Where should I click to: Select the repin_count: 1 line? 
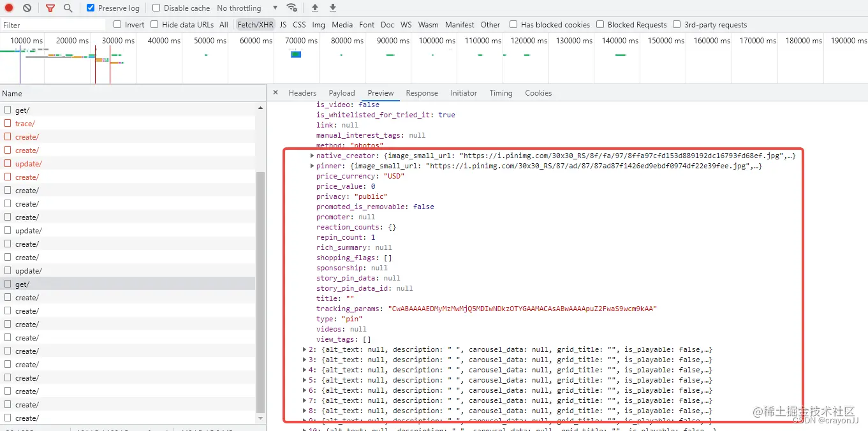pyautogui.click(x=346, y=237)
